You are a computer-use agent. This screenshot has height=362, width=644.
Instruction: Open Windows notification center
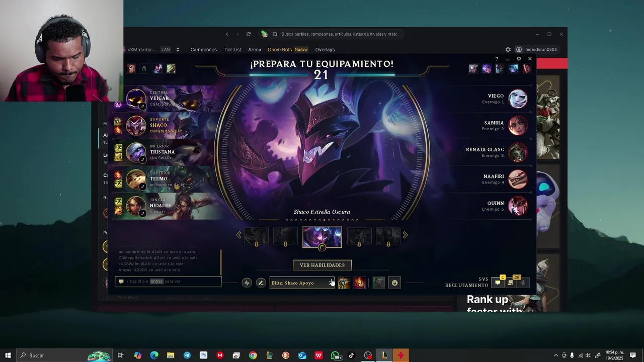[x=633, y=355]
